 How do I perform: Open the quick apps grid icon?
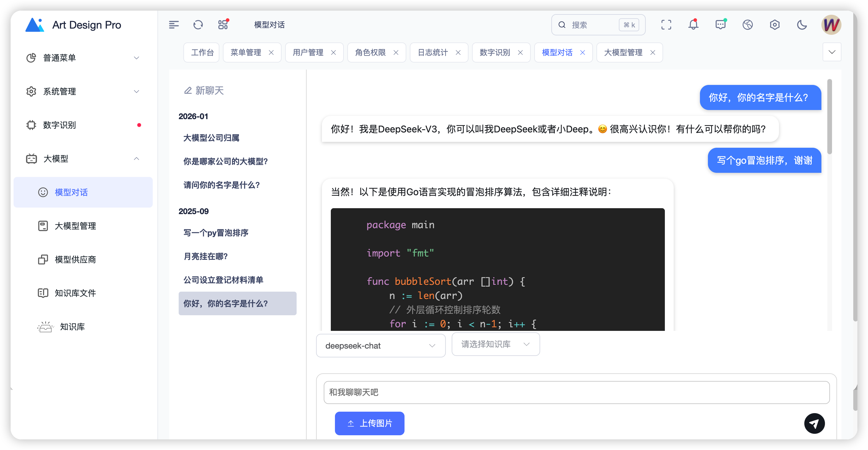[x=223, y=24]
